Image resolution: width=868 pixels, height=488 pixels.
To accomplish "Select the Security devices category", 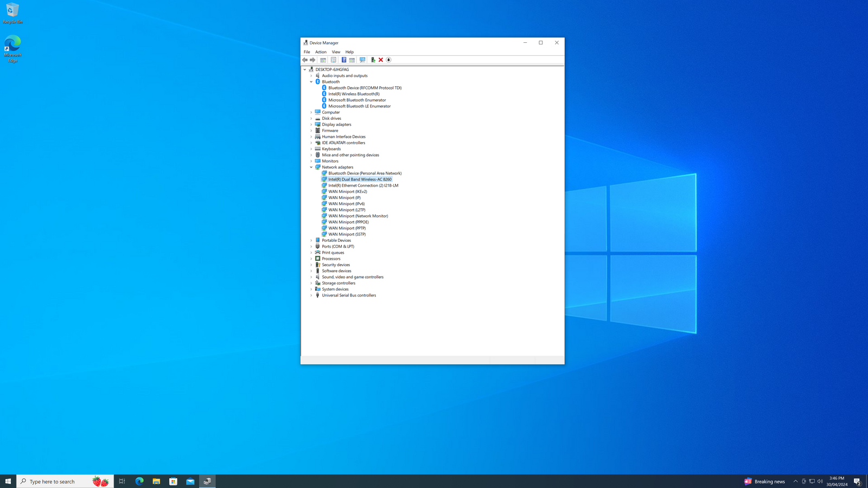I will point(336,265).
